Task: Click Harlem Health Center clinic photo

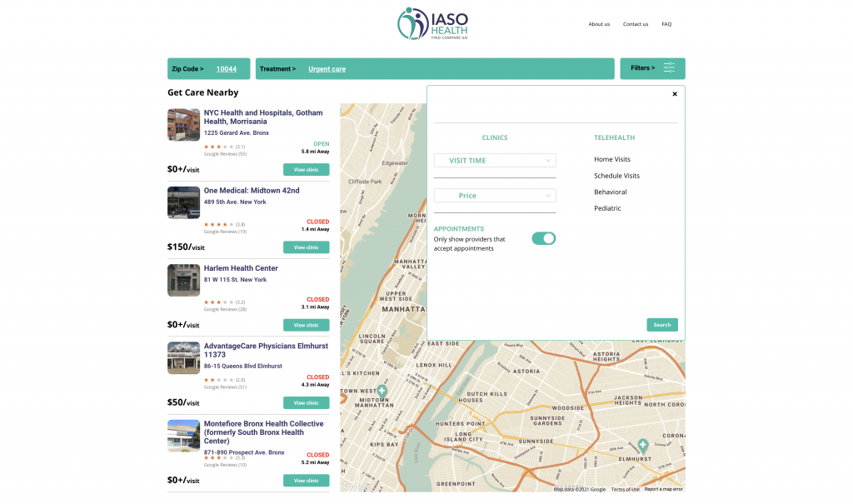Action: pos(183,280)
